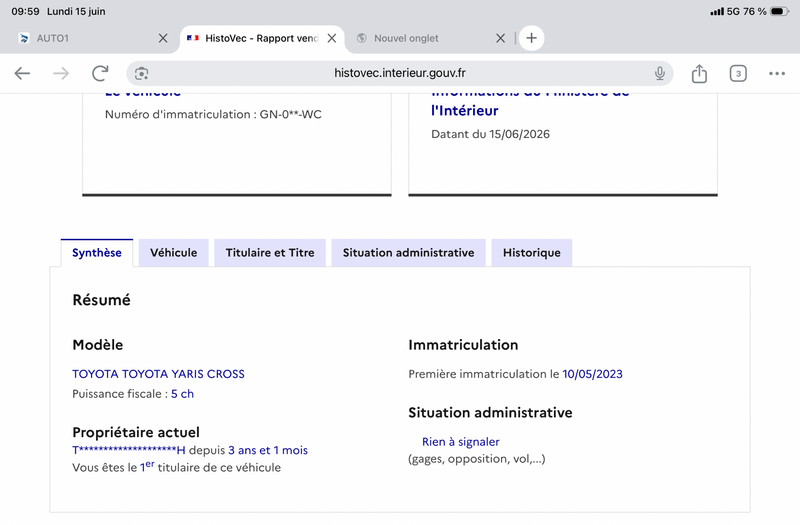Click the 5 ch fiscal power value
The width and height of the screenshot is (800, 525).
tap(182, 394)
